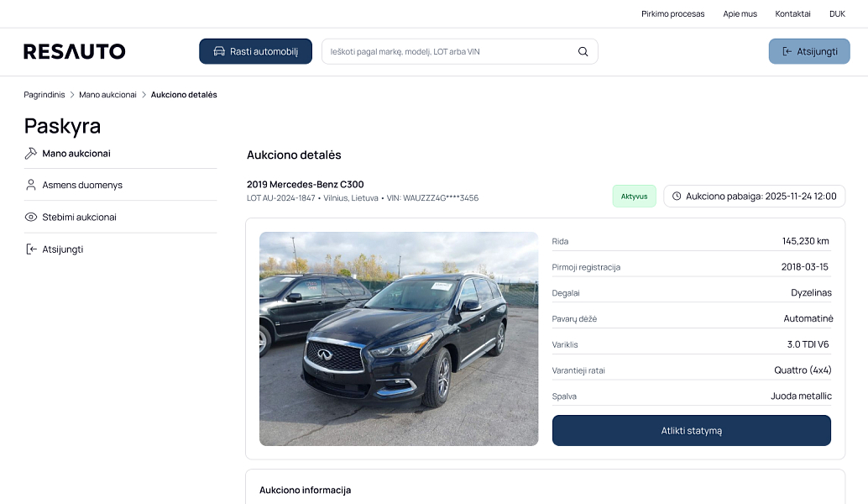Open Pirkimo procesas page
This screenshot has width=868, height=504.
click(x=672, y=13)
